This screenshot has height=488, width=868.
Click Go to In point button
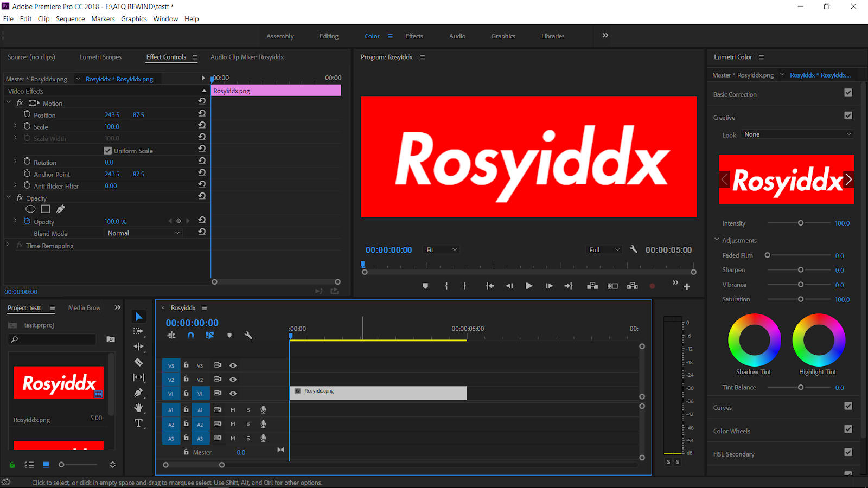(490, 286)
